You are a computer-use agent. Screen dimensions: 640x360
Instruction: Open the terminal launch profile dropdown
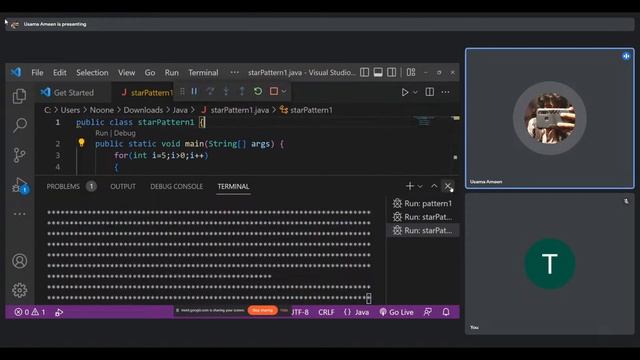click(420, 187)
